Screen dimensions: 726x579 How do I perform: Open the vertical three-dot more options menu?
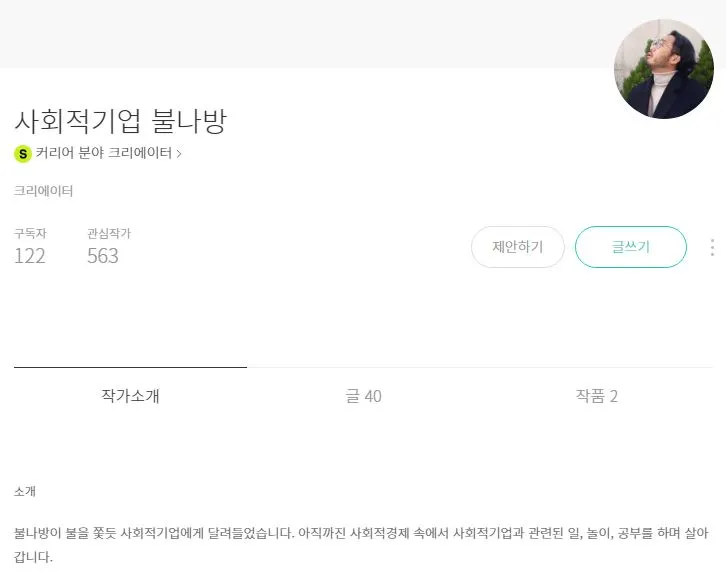click(x=712, y=248)
